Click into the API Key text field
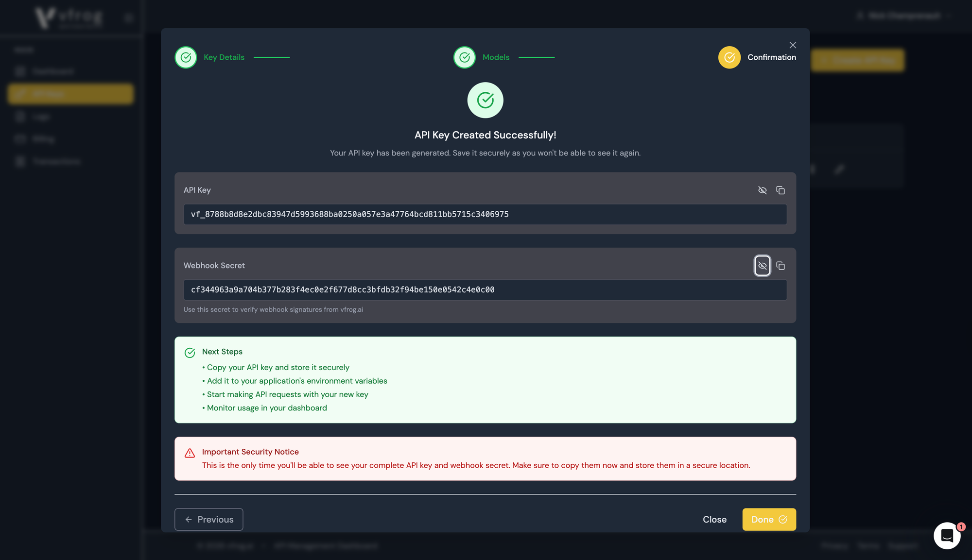The image size is (972, 560). [x=485, y=214]
